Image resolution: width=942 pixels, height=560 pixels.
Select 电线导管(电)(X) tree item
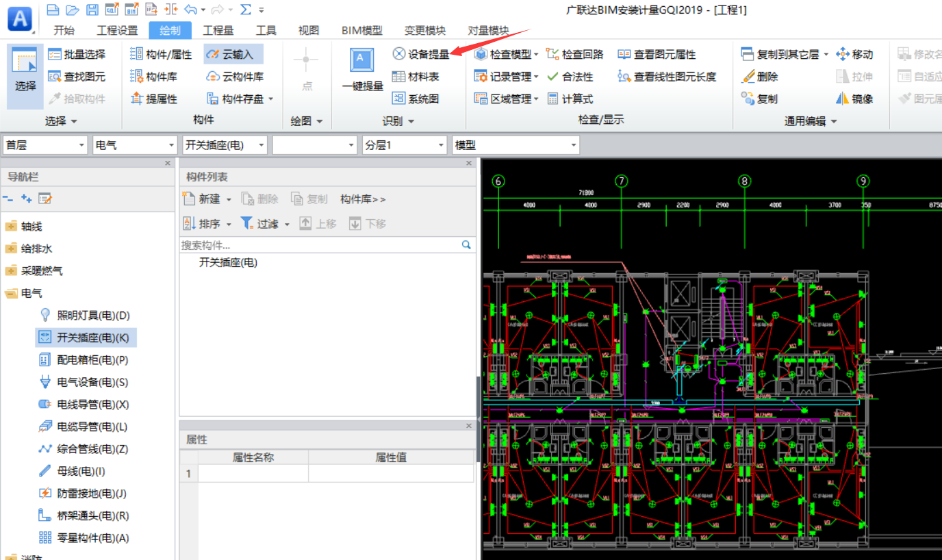click(x=84, y=404)
